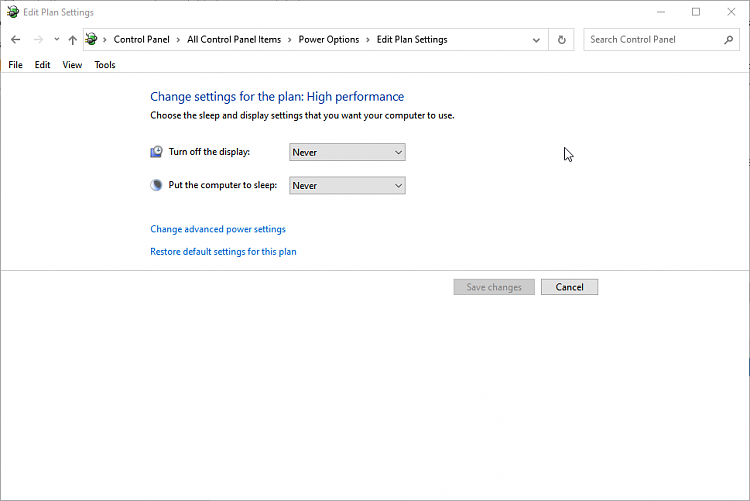This screenshot has height=501, width=750.
Task: Click the Up to Power Options arrow
Action: pyautogui.click(x=72, y=40)
